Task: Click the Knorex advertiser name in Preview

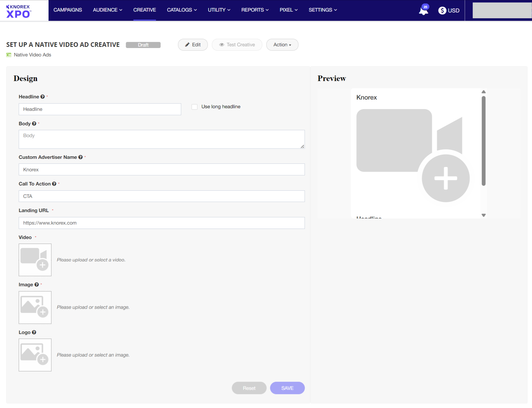Action: click(x=366, y=97)
